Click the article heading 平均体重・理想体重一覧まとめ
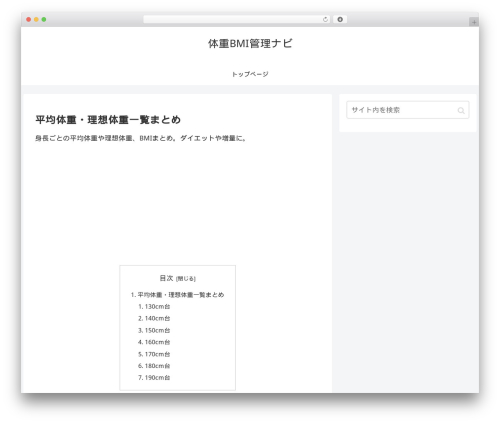 click(x=108, y=120)
